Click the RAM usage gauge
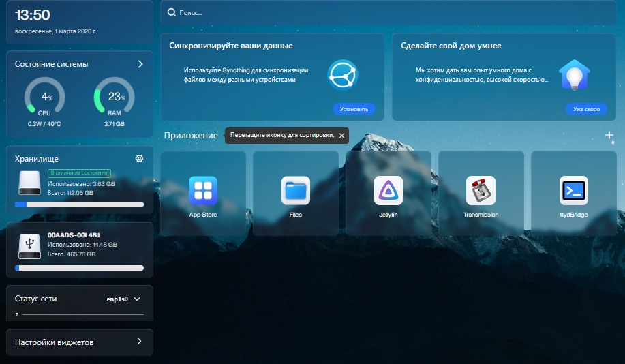The image size is (625, 364). pos(114,97)
